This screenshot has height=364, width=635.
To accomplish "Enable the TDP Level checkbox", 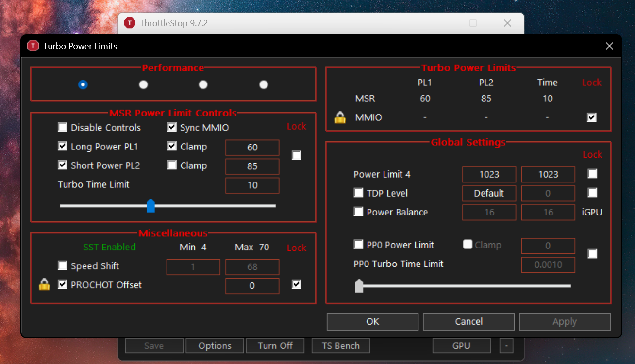I will point(358,193).
